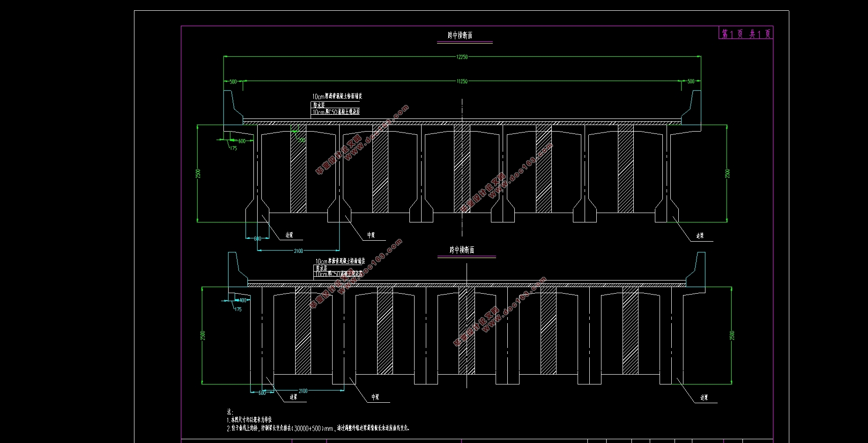
Task: Click the page label '第1页 共1页'
Action: [x=746, y=34]
